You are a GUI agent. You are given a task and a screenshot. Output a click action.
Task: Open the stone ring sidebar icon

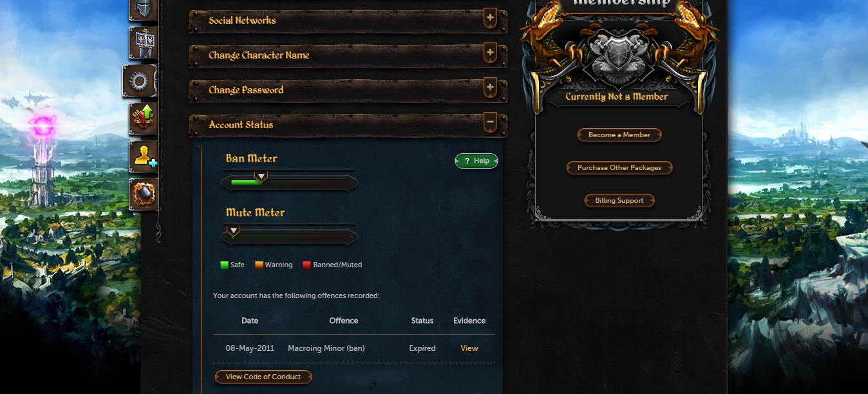click(143, 194)
